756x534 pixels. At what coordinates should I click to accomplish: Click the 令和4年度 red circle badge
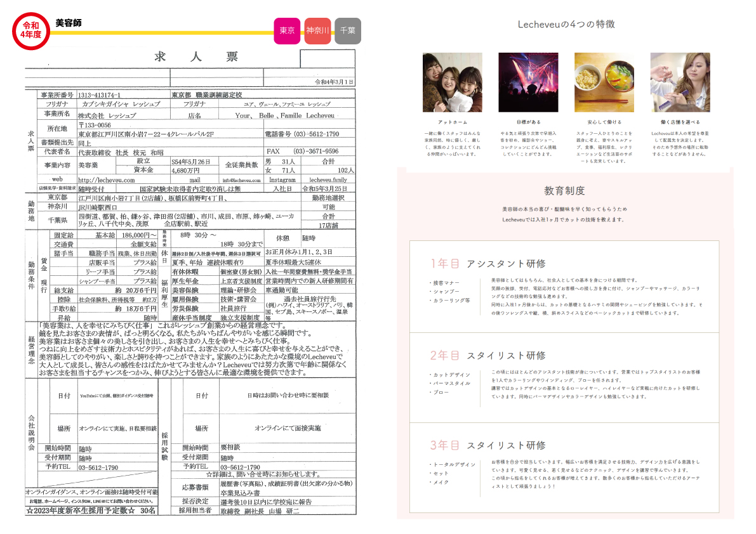point(31,31)
